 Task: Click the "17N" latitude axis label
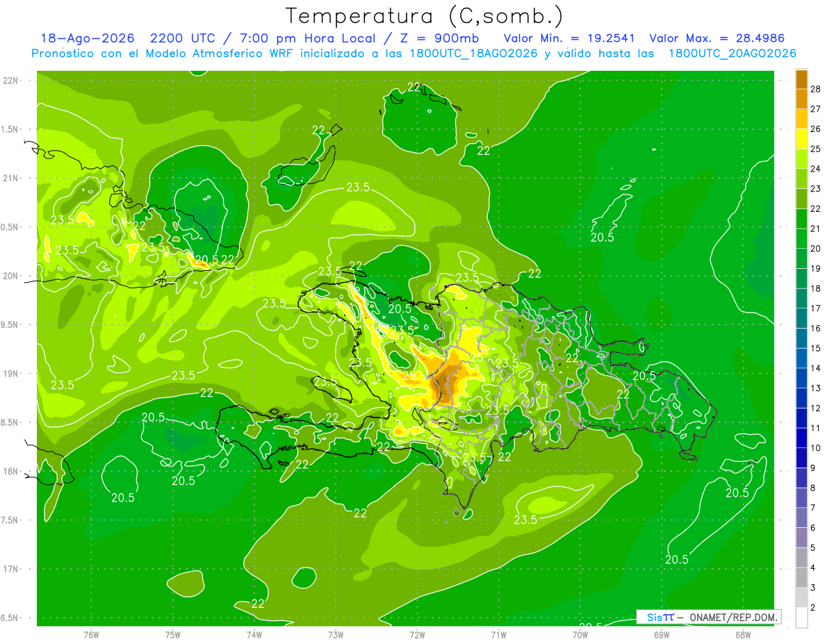pos(10,569)
